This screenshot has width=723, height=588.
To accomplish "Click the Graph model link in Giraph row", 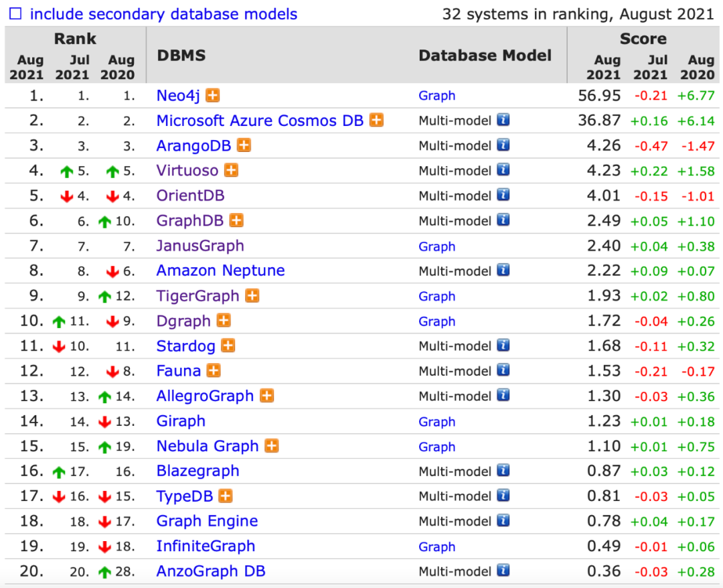I will 436,421.
